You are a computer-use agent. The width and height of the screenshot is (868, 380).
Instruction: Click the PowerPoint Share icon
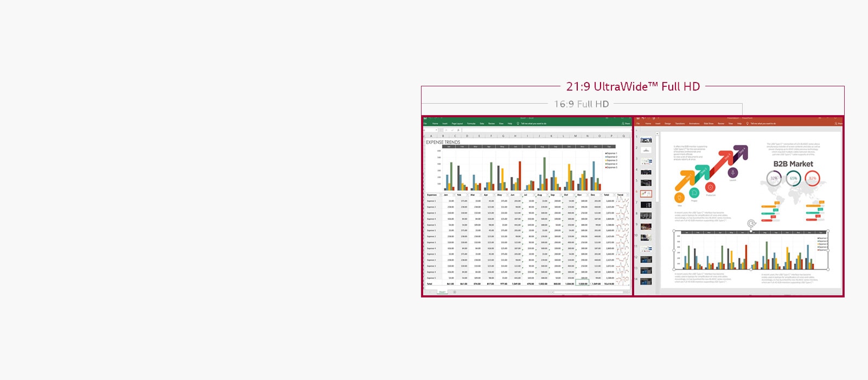[x=835, y=124]
